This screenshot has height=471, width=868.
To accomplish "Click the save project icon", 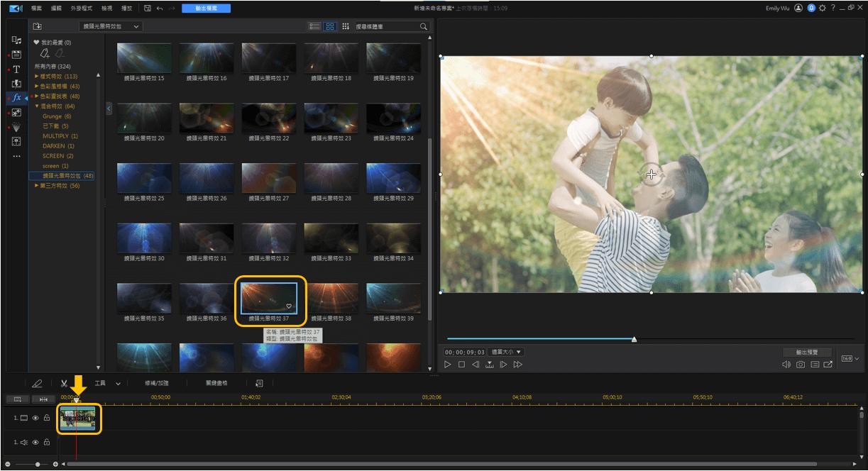I will click(x=147, y=8).
